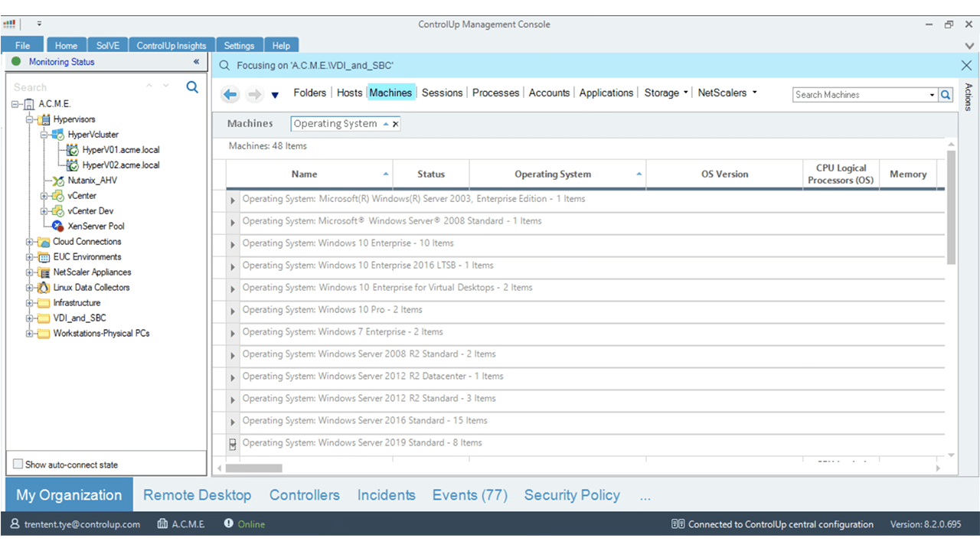Viewport: 980px width, 551px height.
Task: Enable Show auto-connect state
Action: 18,463
